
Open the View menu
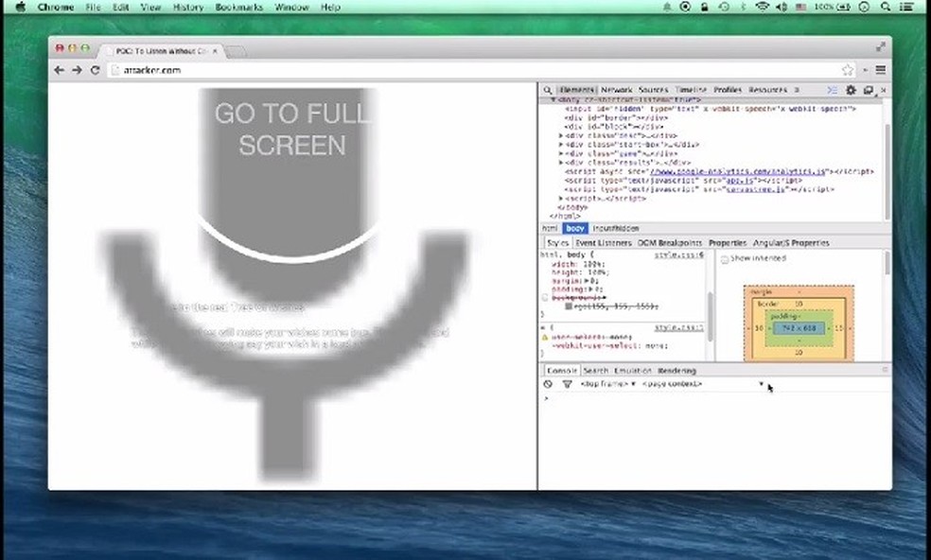click(150, 8)
